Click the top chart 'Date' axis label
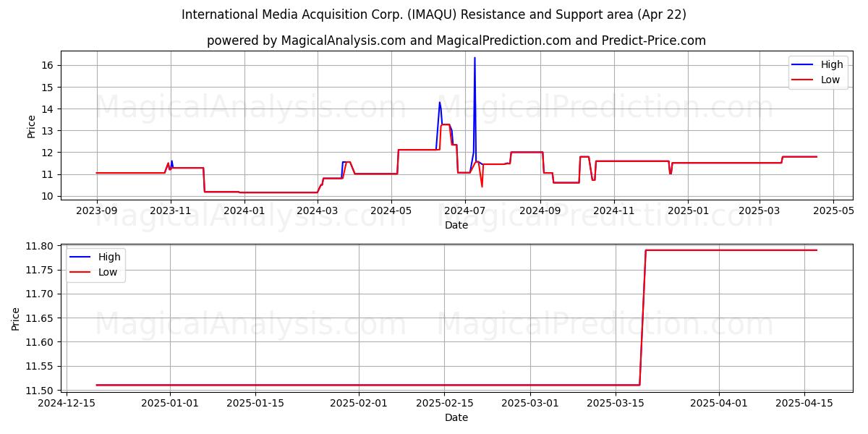 click(456, 225)
